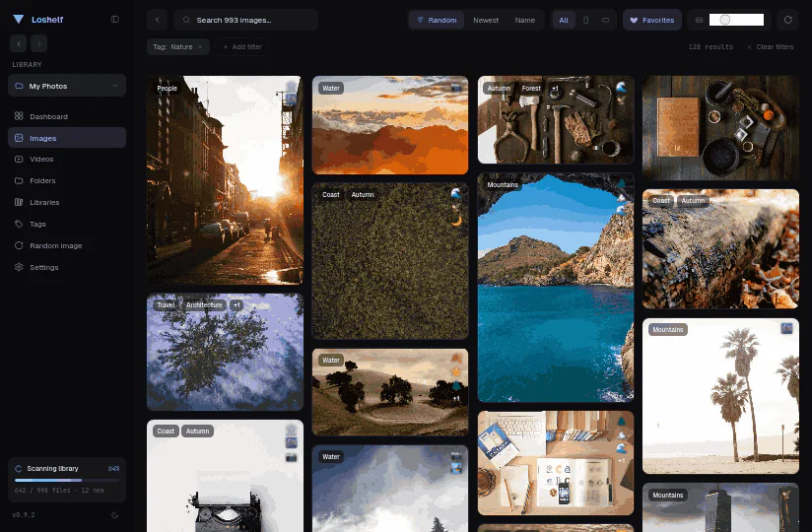Click wave icon on tools photo
This screenshot has width=812, height=532.
[622, 88]
